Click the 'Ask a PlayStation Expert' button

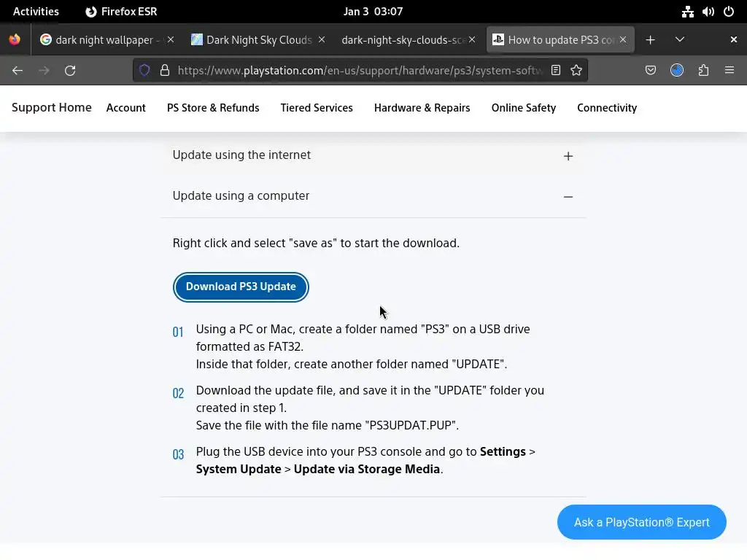641,522
